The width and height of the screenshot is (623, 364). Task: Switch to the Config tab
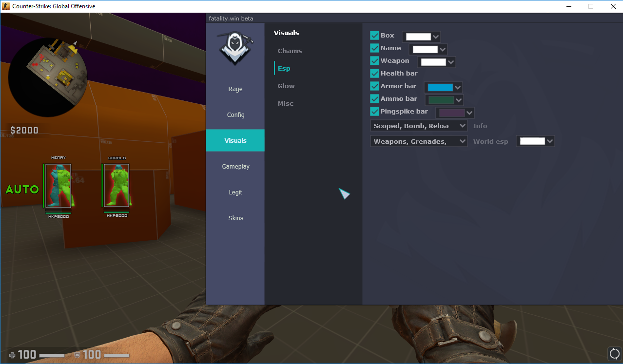235,115
